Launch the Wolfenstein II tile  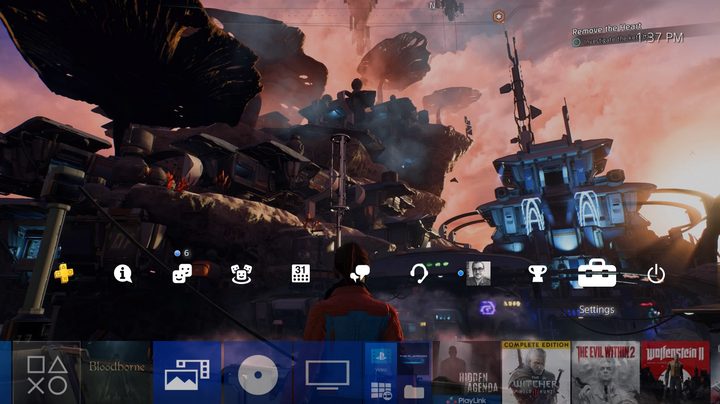(x=675, y=373)
